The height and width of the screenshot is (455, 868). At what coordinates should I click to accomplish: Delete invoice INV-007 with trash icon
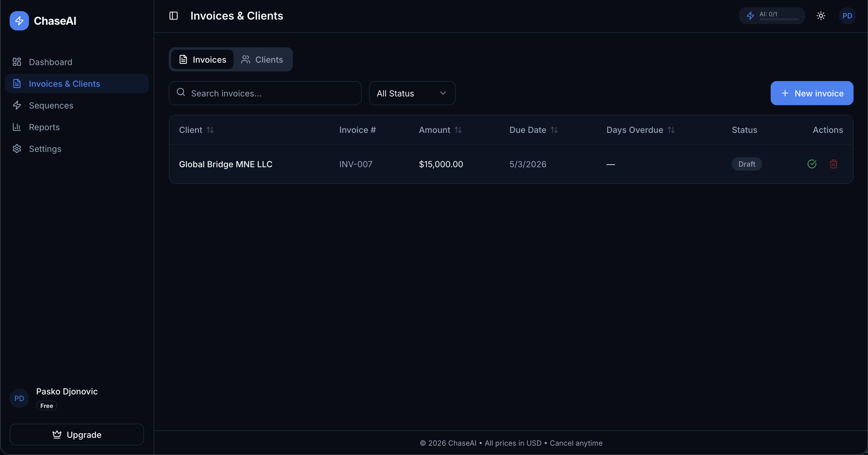(x=834, y=164)
